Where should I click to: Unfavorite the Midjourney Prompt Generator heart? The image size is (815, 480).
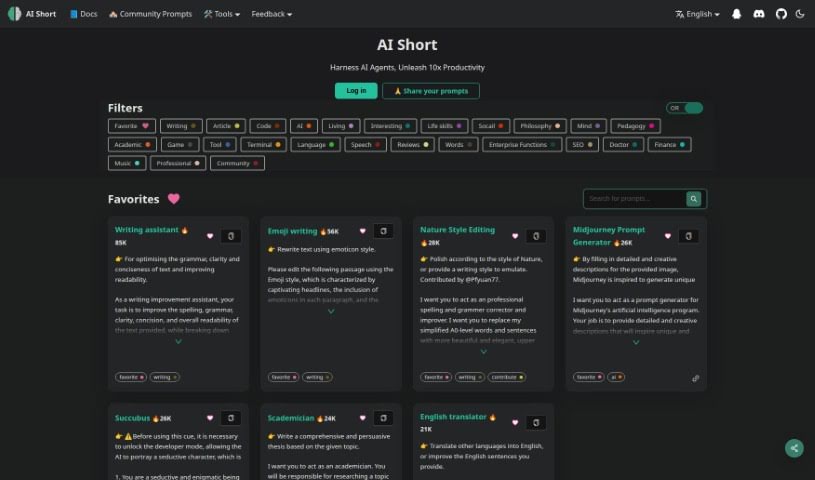pos(667,236)
